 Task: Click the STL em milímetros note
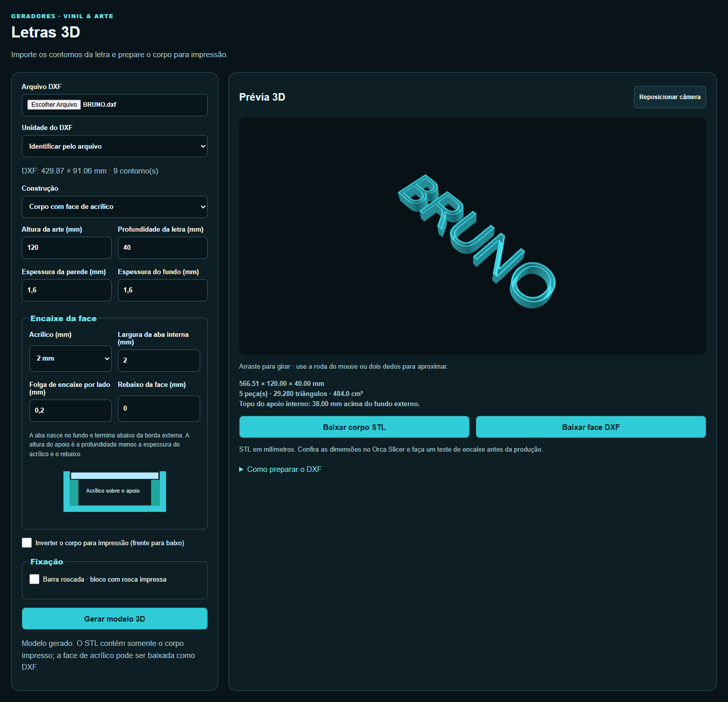coord(391,450)
